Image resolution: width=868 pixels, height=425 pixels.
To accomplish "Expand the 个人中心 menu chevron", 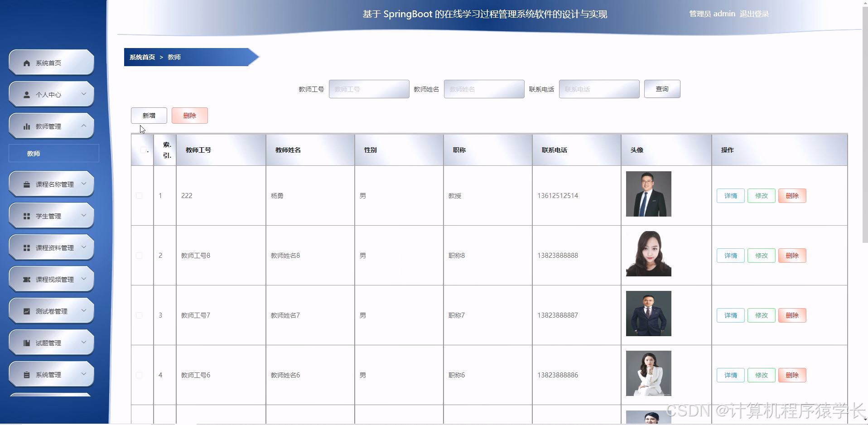I will point(84,94).
